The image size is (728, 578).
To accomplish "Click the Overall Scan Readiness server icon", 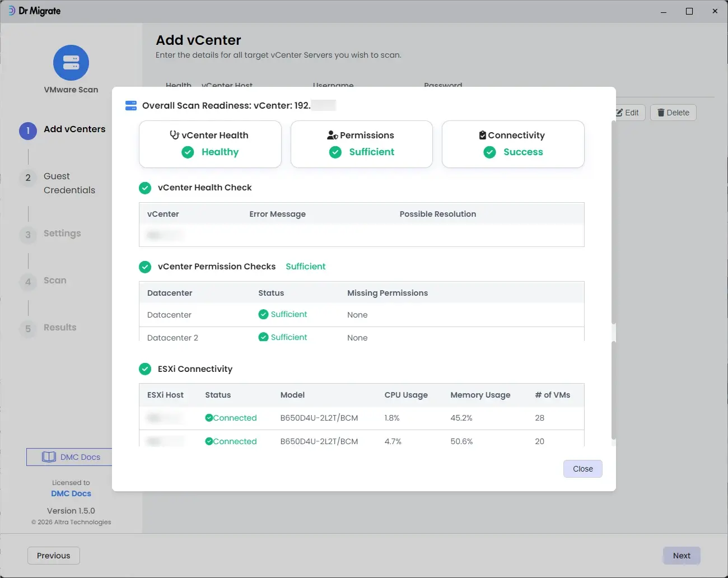I will [x=131, y=106].
